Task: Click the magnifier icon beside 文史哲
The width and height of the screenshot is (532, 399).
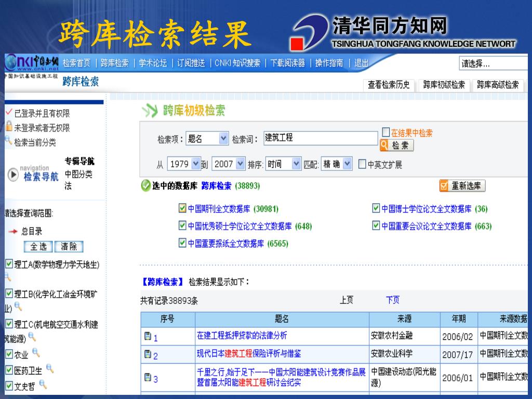Action: 43,384
